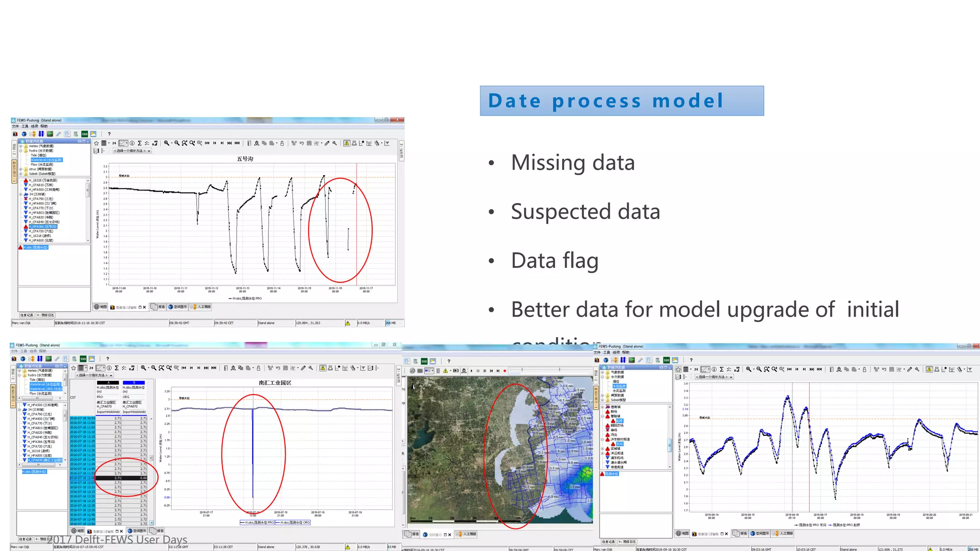
Task: Expand the 气象数据 folder in the bottom-right window
Action: pyautogui.click(x=603, y=372)
